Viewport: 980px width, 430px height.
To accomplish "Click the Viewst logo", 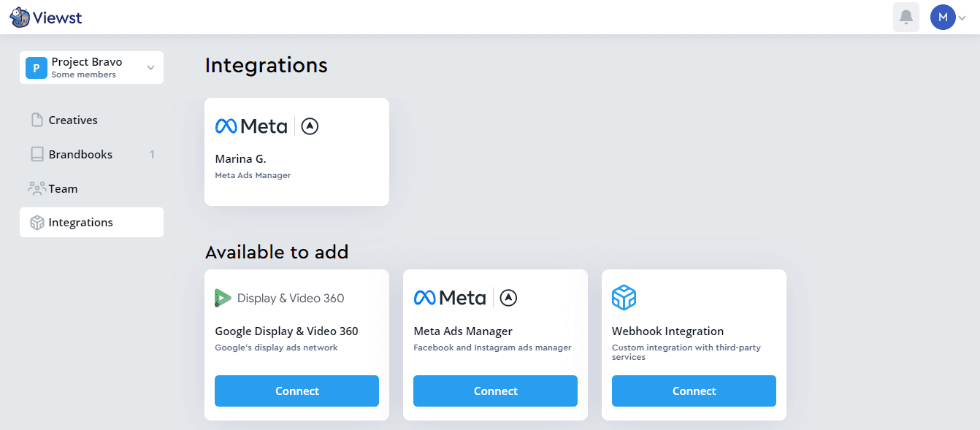I will coord(46,17).
